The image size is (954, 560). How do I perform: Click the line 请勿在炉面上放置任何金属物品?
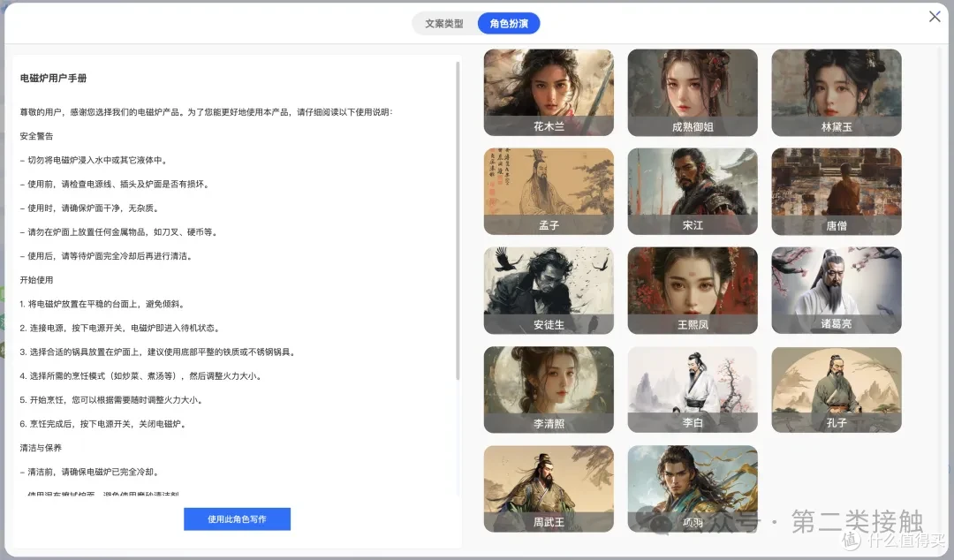pos(118,232)
